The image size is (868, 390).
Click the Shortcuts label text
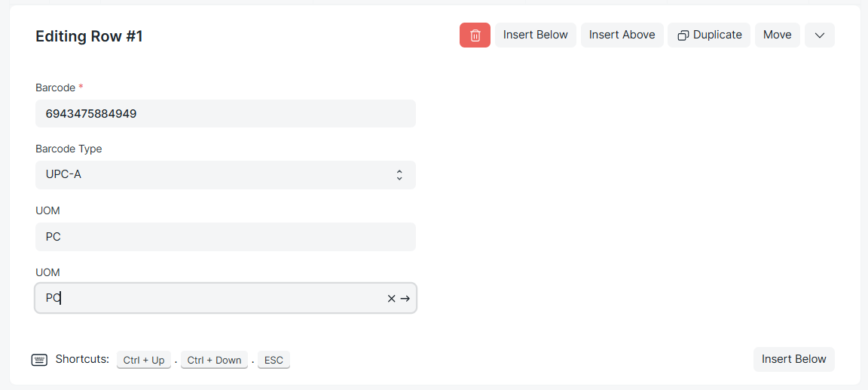point(82,359)
